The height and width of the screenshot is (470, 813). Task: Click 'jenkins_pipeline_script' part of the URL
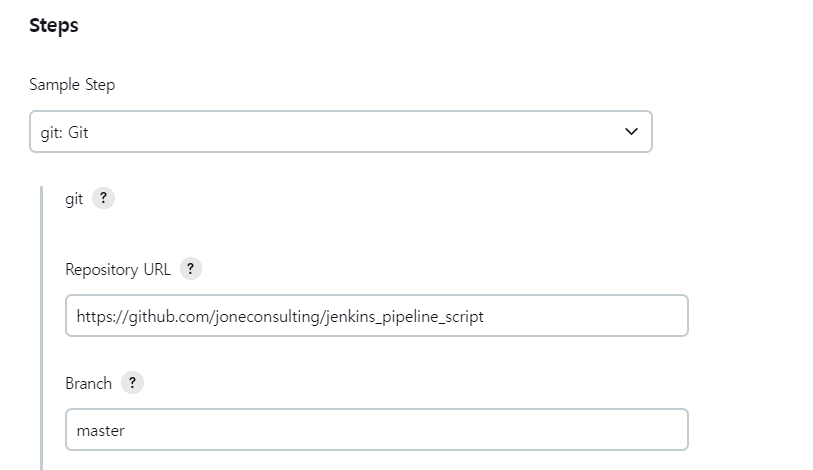point(404,317)
